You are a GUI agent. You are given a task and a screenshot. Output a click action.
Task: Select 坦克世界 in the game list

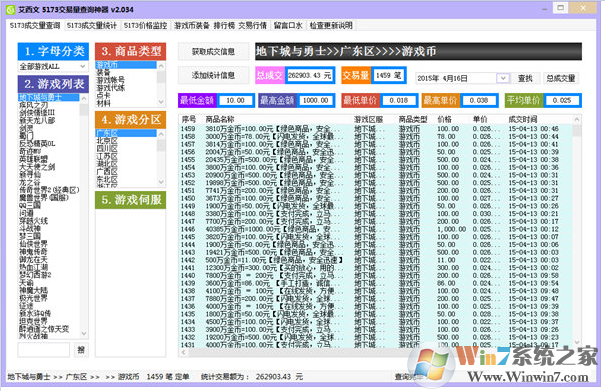49,321
